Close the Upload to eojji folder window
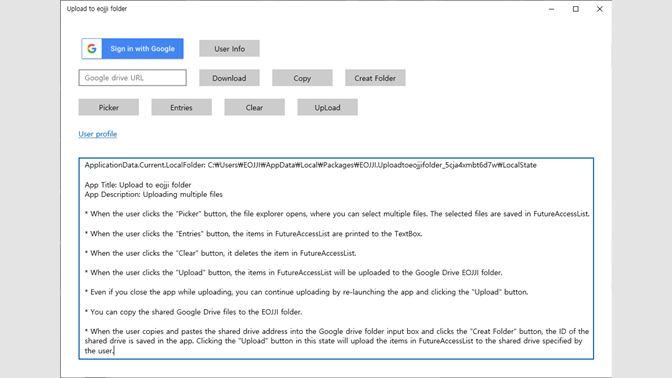The width and height of the screenshot is (672, 378). pos(600,9)
